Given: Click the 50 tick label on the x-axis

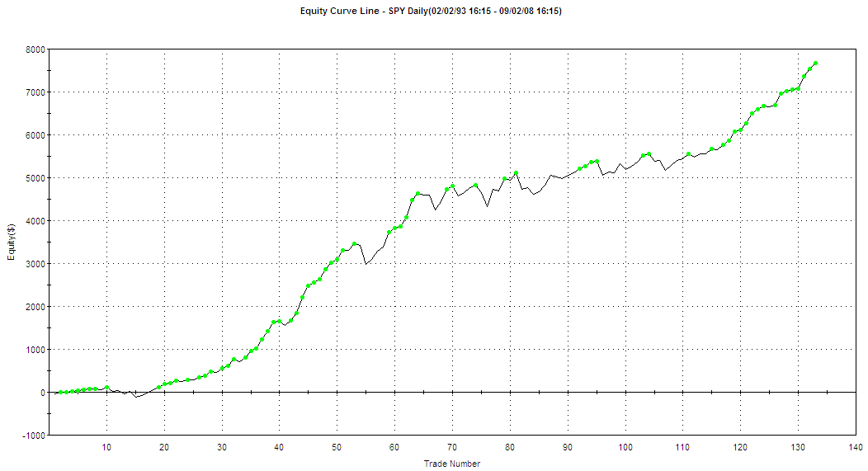Looking at the screenshot, I should [337, 447].
